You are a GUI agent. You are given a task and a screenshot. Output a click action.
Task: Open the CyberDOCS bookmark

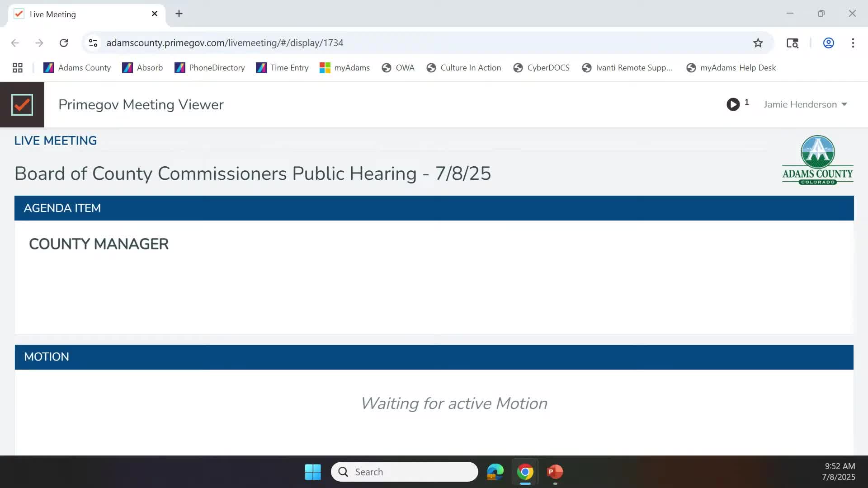coord(542,68)
